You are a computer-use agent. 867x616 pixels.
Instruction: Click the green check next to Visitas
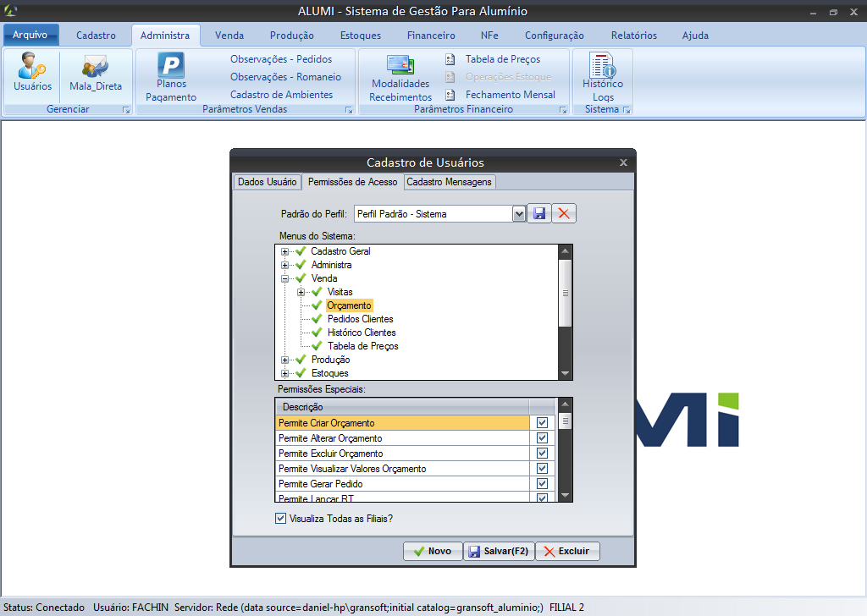[x=317, y=292]
